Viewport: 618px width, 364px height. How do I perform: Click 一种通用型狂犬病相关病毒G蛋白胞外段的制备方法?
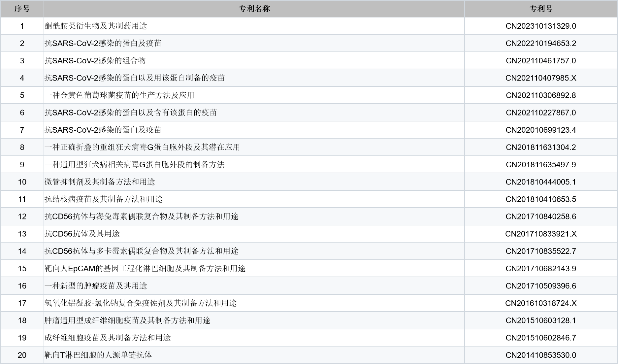134,165
